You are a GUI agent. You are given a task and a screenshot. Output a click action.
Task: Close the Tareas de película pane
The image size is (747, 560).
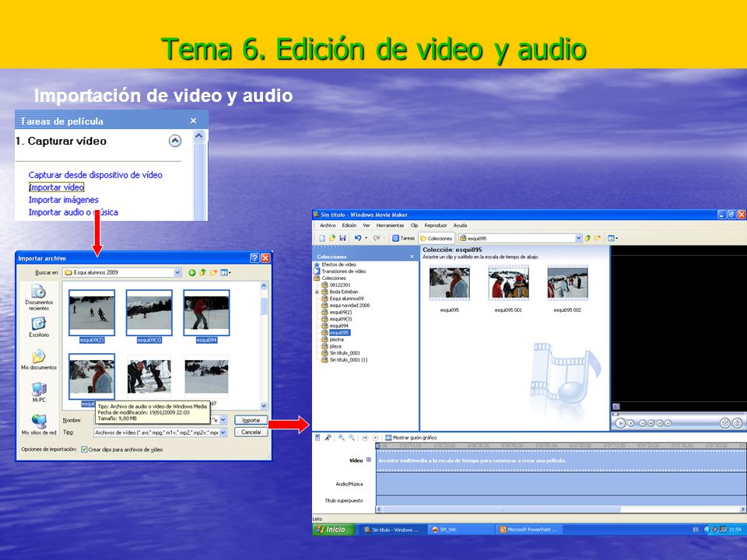point(194,121)
